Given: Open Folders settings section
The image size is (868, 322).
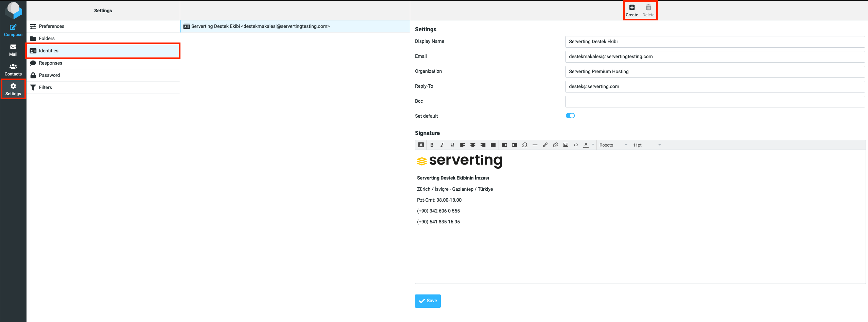Looking at the screenshot, I should pyautogui.click(x=103, y=38).
